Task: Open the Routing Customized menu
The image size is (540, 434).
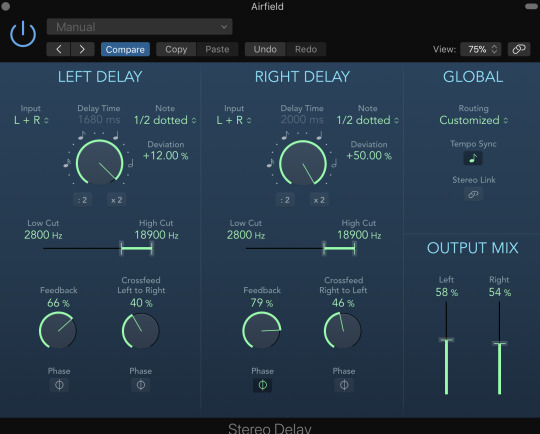Action: click(x=473, y=120)
